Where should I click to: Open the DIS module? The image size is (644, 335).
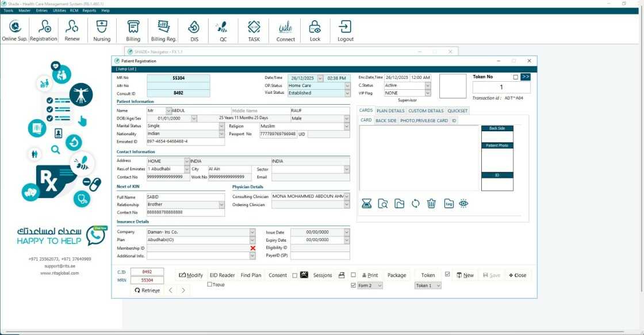tap(194, 31)
